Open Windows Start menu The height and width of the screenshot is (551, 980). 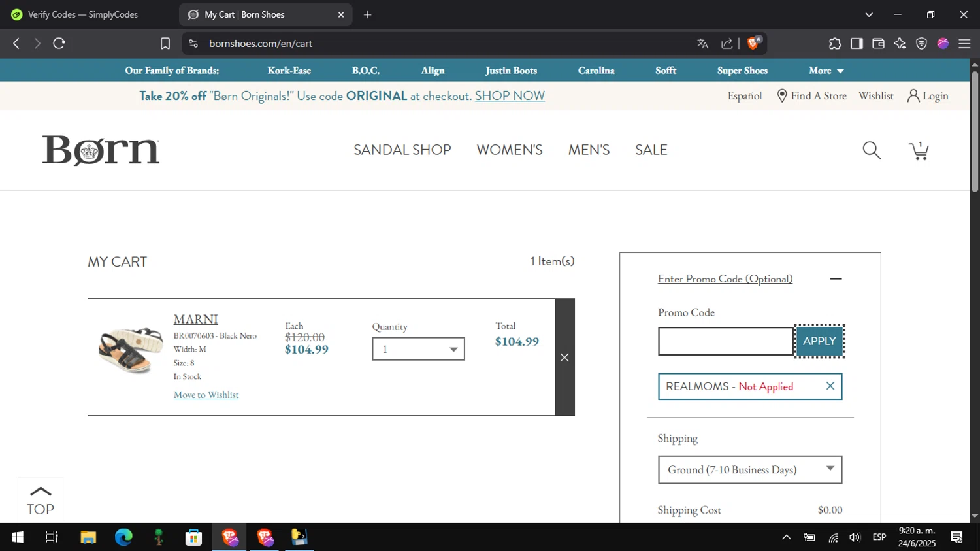pos(18,537)
